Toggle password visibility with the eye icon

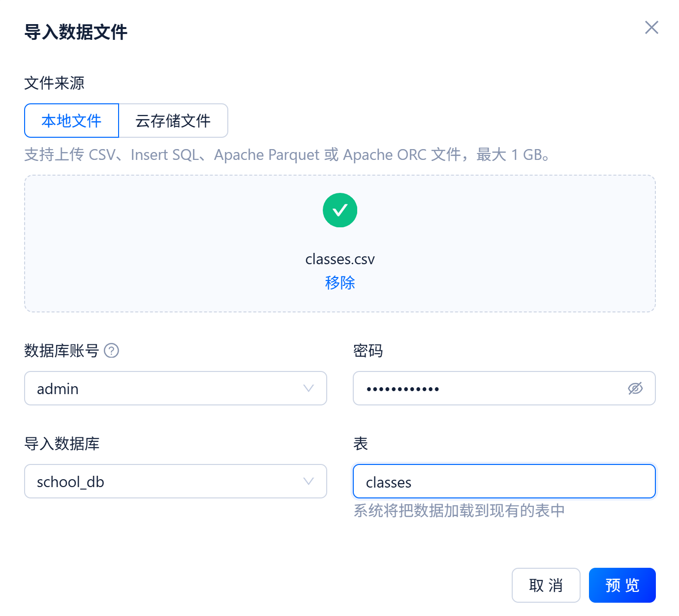(x=635, y=389)
